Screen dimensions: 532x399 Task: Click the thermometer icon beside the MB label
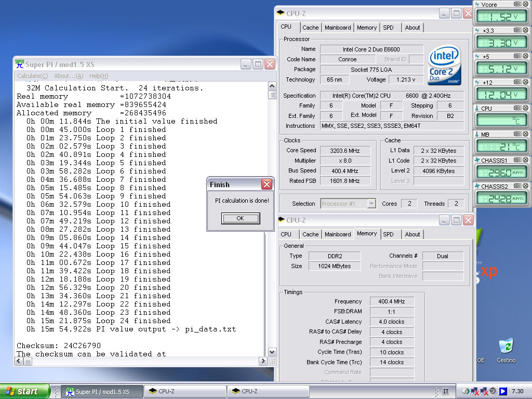tap(477, 135)
